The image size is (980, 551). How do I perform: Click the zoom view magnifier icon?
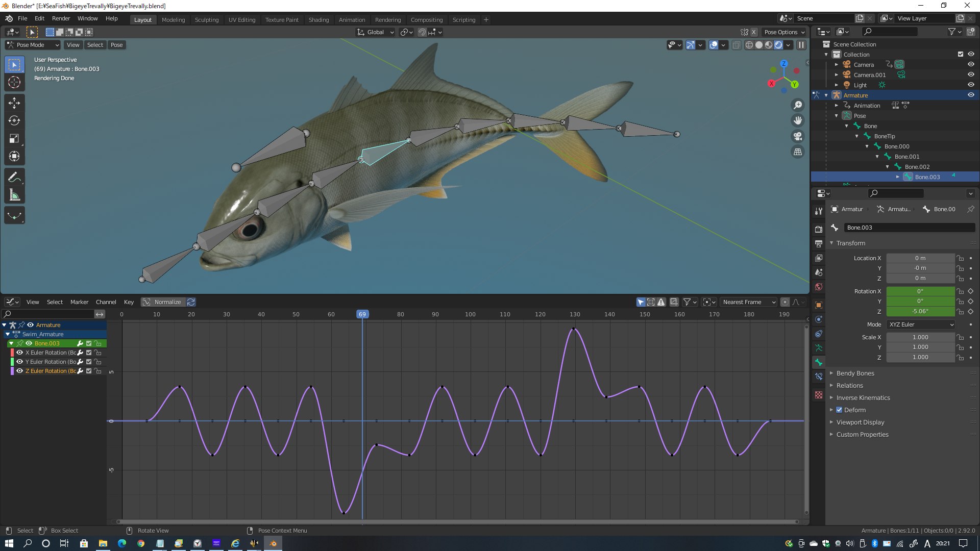click(797, 105)
